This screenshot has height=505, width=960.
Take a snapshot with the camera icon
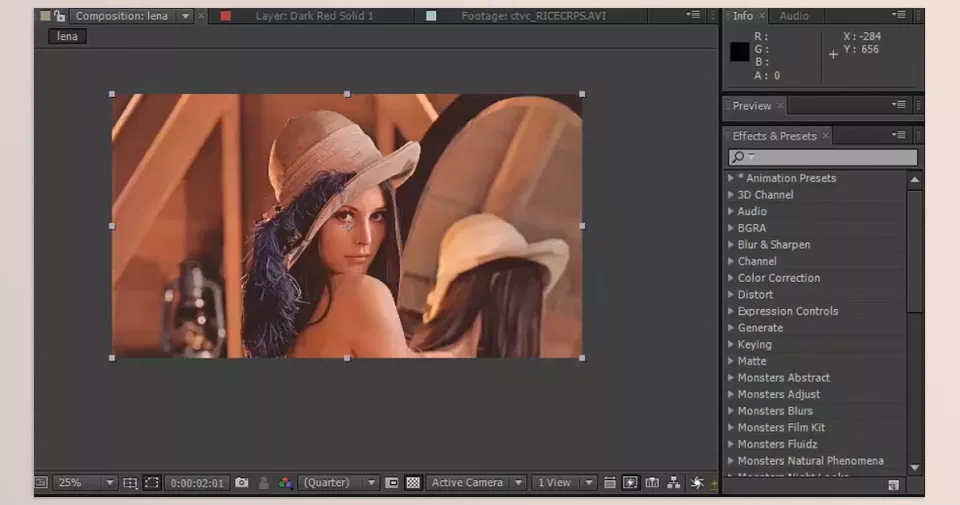(x=242, y=482)
